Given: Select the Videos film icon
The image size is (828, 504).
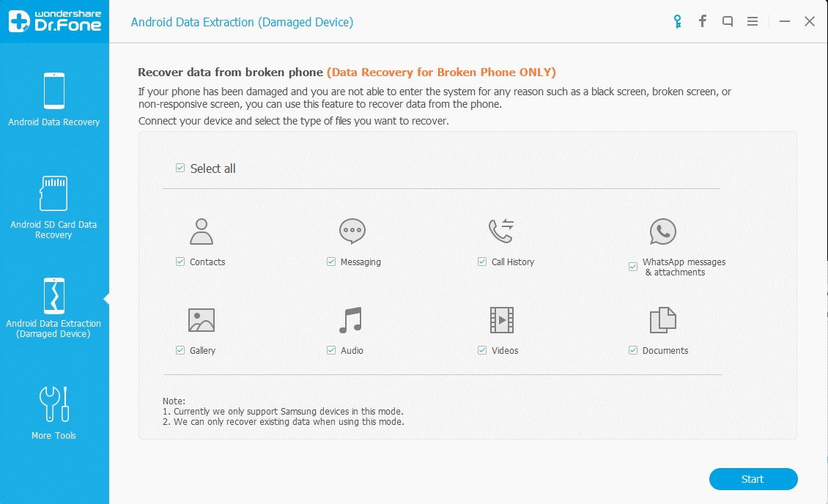Looking at the screenshot, I should 501,320.
